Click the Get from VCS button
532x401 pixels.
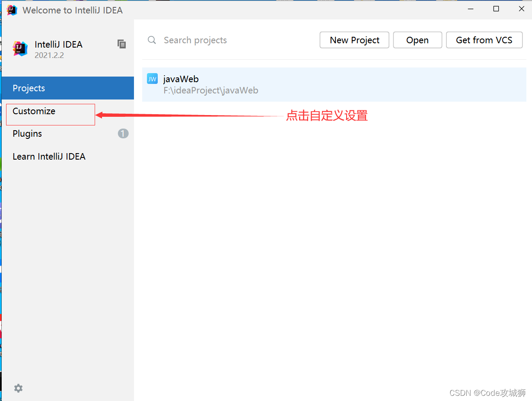[484, 40]
